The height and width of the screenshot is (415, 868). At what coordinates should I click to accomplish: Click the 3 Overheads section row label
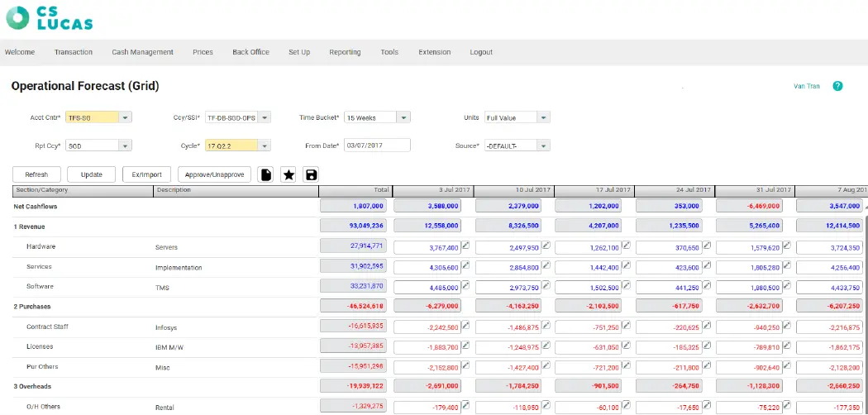point(32,386)
